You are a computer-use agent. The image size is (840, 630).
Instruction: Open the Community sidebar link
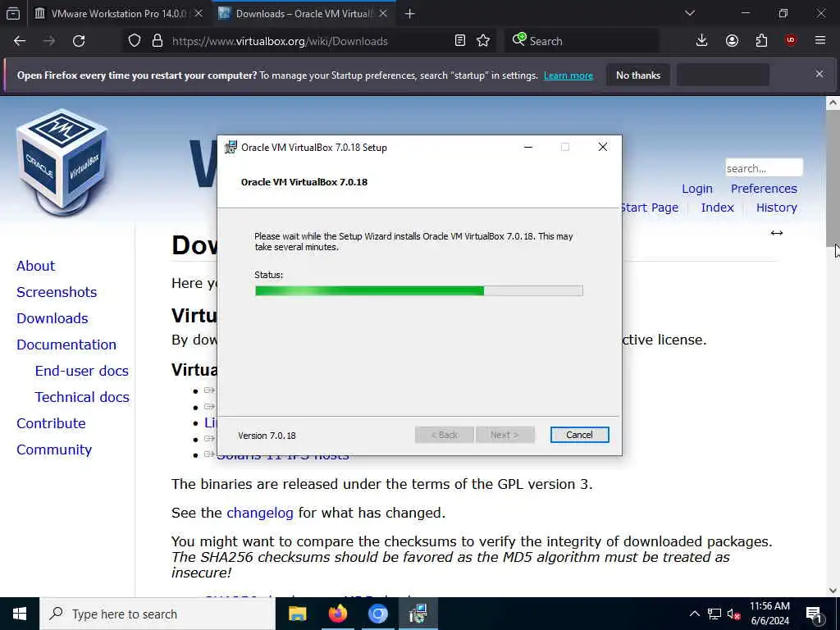coord(54,450)
